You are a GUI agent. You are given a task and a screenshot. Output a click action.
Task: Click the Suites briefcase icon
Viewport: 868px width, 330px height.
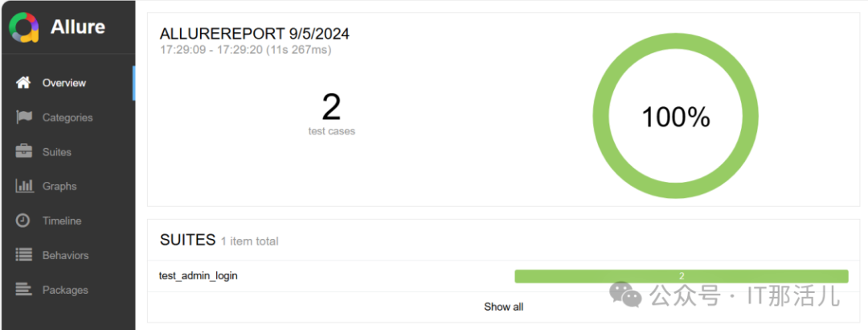pos(23,151)
